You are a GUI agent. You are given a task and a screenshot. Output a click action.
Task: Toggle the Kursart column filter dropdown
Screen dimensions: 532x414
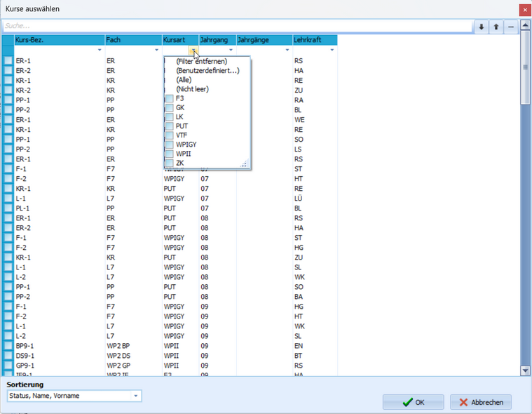(193, 50)
